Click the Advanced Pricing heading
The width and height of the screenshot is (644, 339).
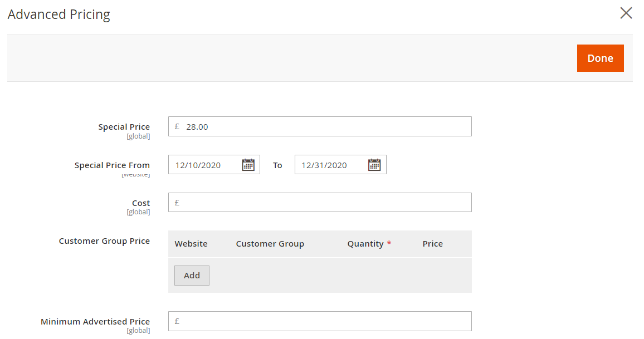[58, 14]
